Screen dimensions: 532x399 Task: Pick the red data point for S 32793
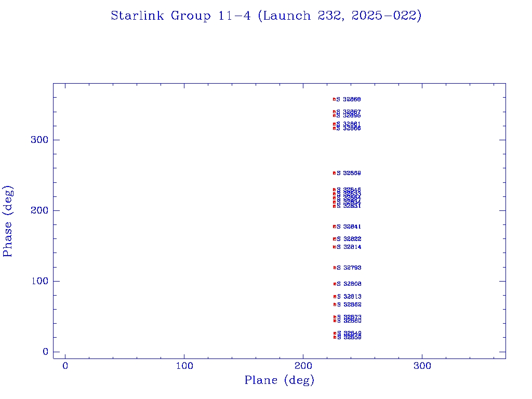(x=335, y=268)
